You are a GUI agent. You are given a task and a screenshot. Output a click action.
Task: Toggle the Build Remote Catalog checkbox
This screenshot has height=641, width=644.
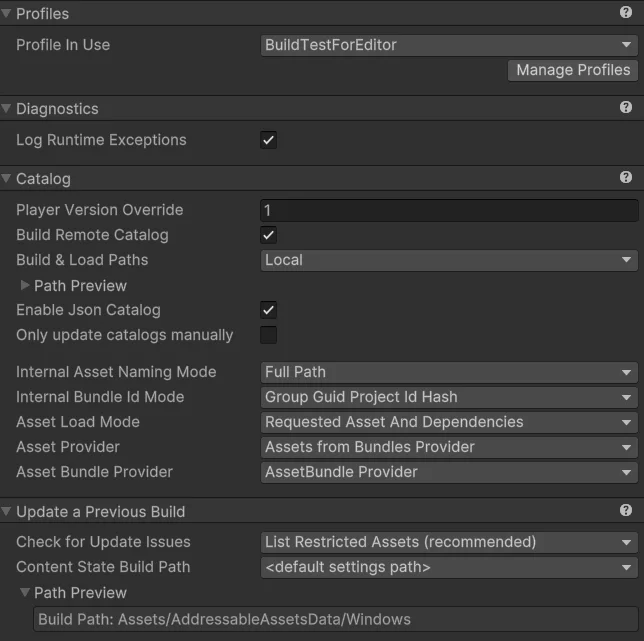(269, 235)
